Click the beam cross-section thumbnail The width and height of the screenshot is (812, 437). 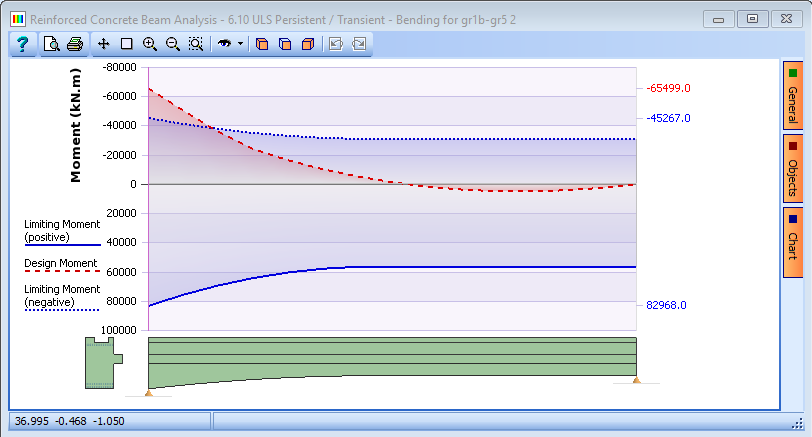tap(104, 362)
